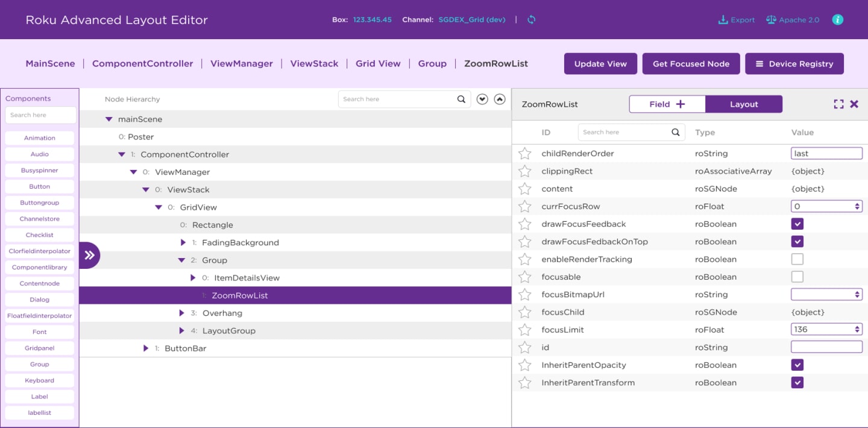
Task: Click the Update View button
Action: tap(600, 63)
